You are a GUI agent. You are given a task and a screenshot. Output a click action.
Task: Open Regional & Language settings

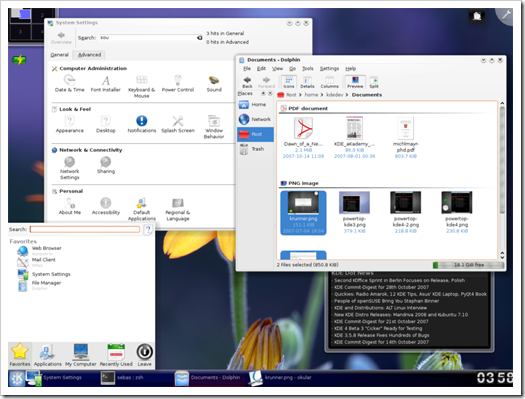[178, 209]
